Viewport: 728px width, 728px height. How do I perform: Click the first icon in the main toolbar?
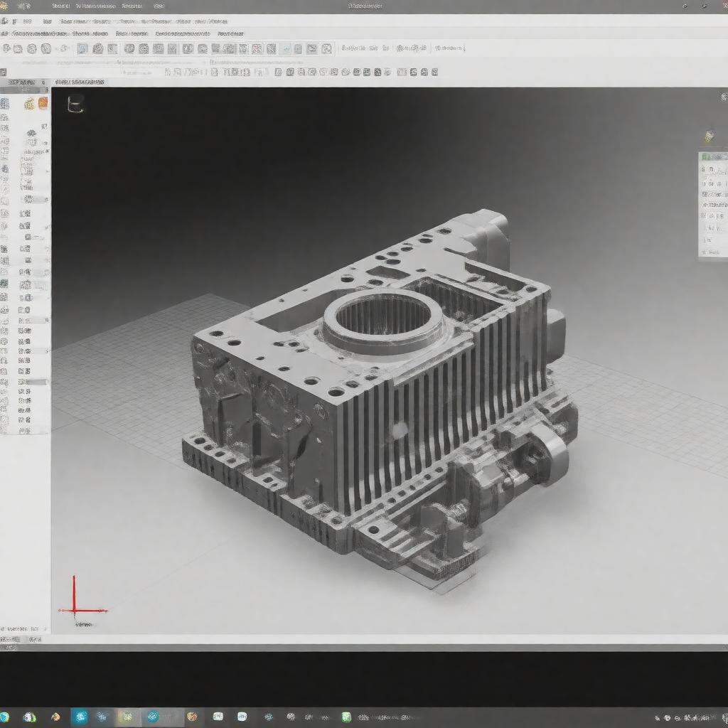click(7, 49)
